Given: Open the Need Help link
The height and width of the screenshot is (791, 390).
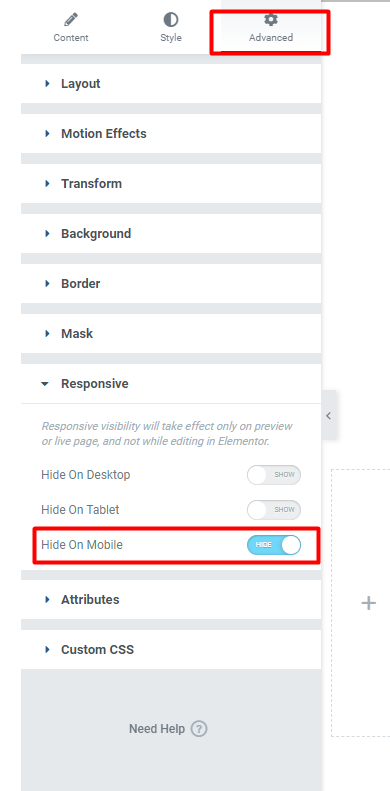Looking at the screenshot, I should pyautogui.click(x=157, y=729).
